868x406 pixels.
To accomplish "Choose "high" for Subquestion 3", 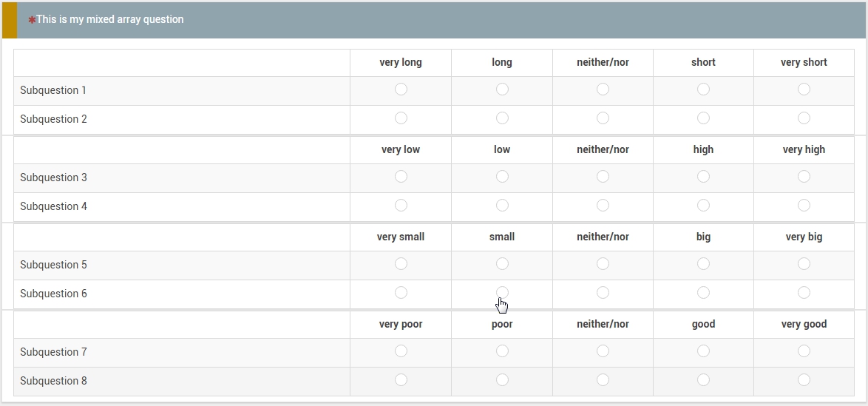I will pyautogui.click(x=703, y=177).
